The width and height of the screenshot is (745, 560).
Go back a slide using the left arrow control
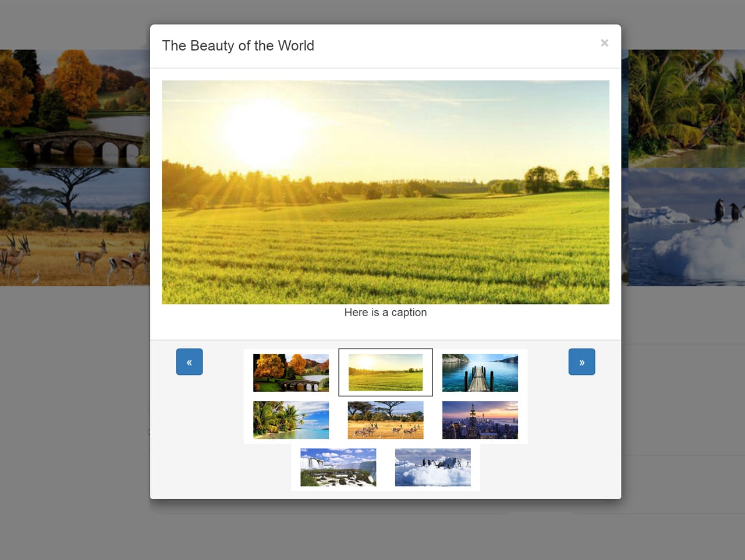tap(189, 361)
